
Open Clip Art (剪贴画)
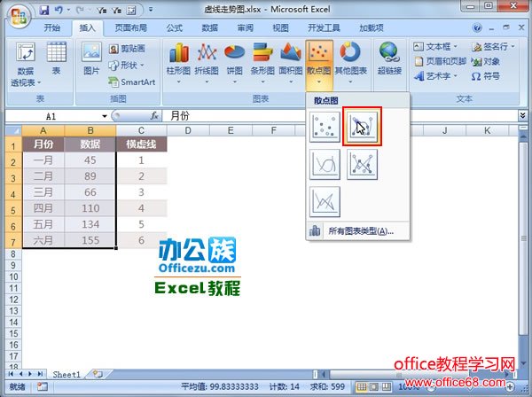127,49
